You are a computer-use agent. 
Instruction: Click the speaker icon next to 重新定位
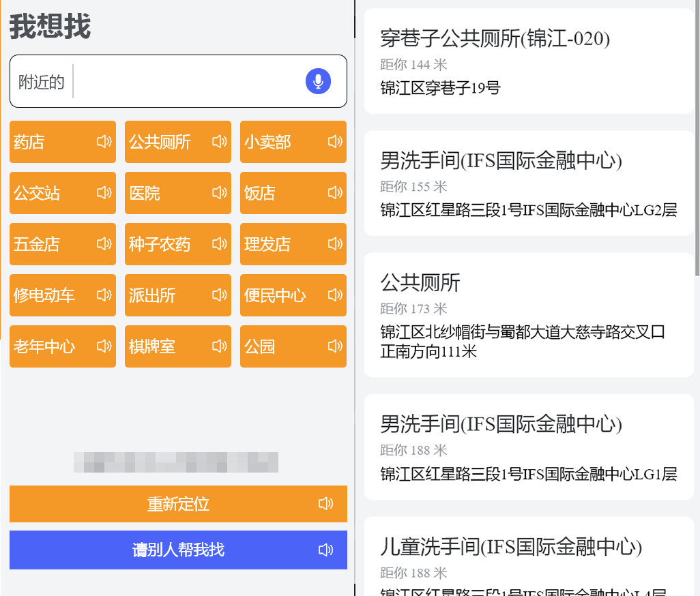(326, 504)
